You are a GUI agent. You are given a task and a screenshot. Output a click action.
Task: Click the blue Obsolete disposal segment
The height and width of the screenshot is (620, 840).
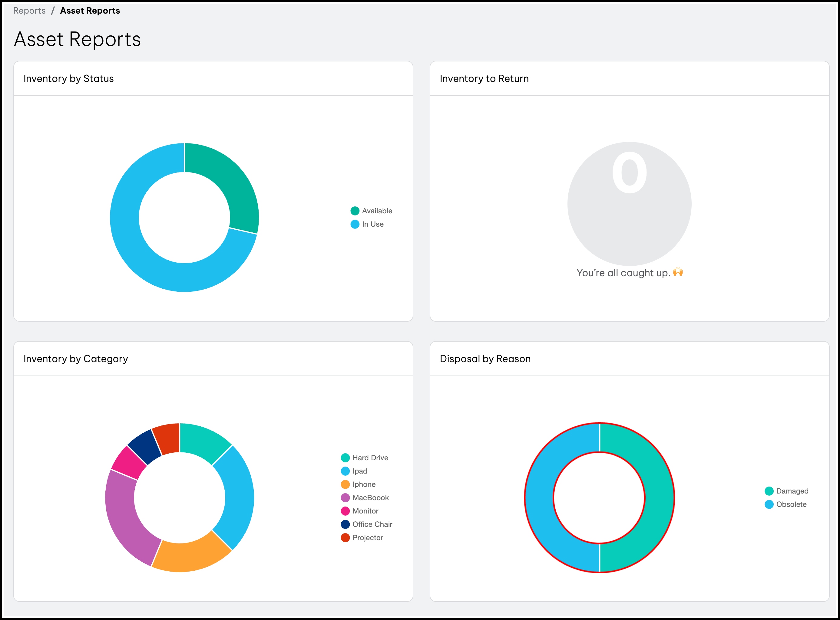(539, 497)
